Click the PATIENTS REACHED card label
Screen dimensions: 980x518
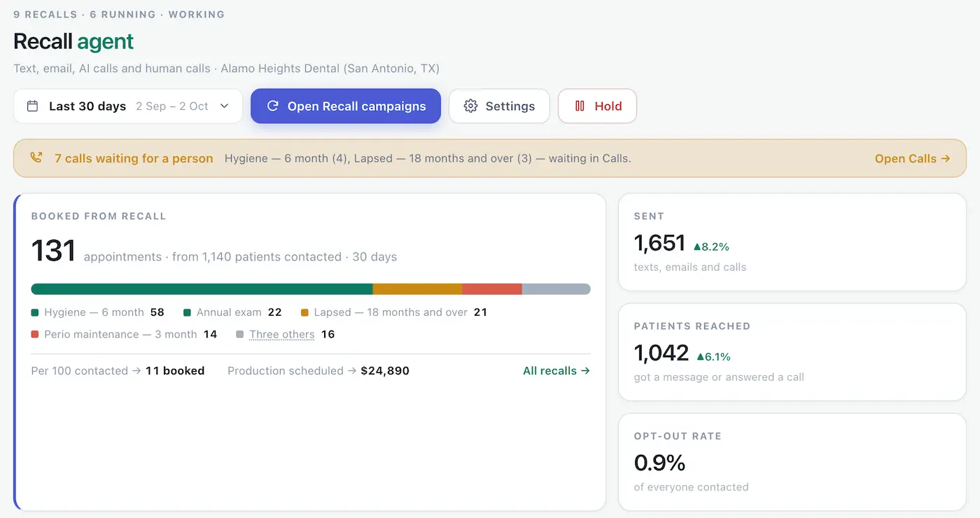click(692, 326)
